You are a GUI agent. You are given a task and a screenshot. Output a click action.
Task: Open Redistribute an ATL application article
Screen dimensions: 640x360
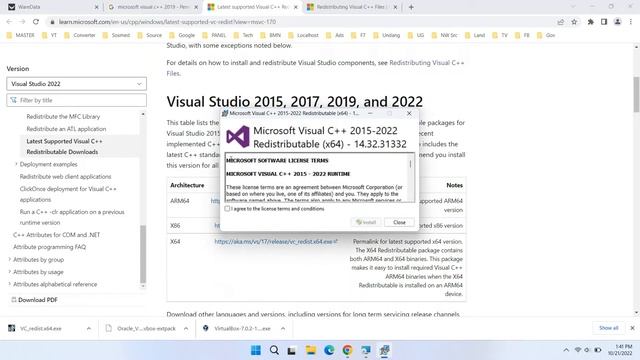[x=66, y=129]
